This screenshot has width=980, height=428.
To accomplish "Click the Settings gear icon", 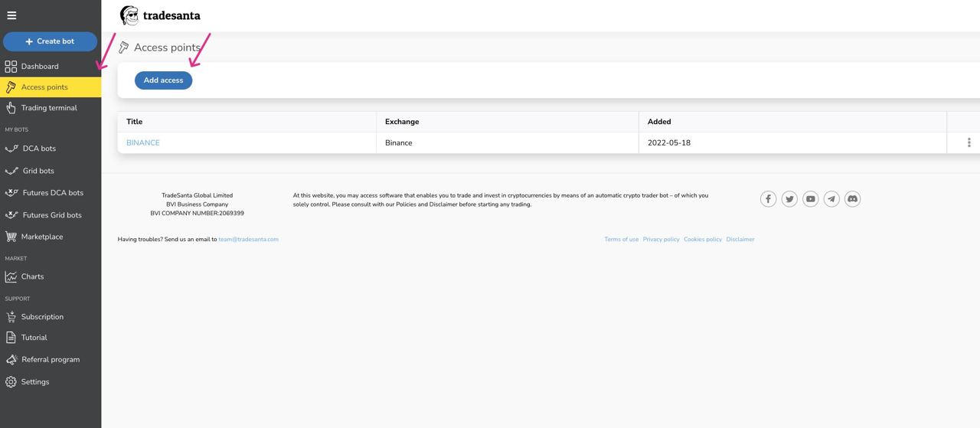I will point(11,382).
